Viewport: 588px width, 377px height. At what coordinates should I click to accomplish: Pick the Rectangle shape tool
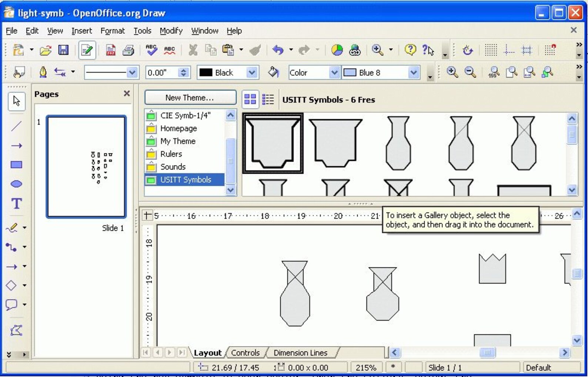[x=16, y=165]
